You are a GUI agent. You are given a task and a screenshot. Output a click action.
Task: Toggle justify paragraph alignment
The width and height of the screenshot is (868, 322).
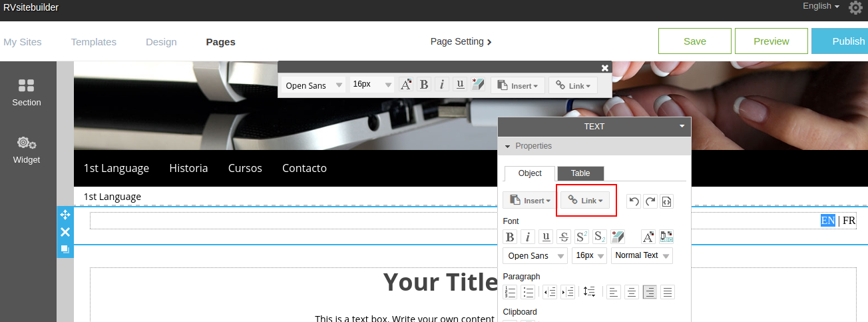click(x=668, y=291)
